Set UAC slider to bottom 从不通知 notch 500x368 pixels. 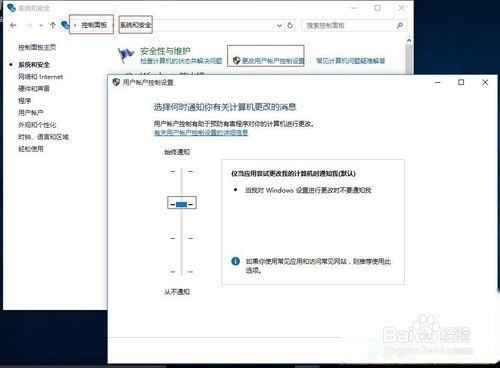(182, 272)
